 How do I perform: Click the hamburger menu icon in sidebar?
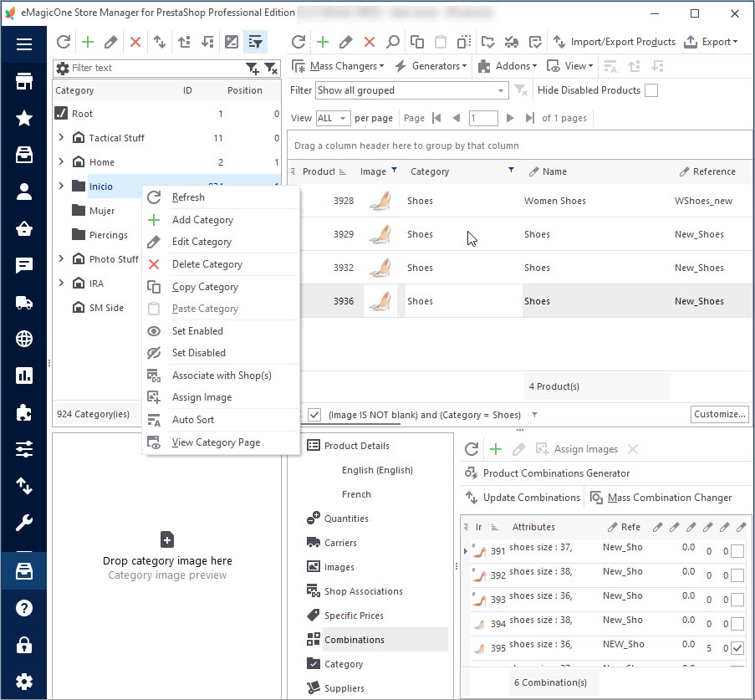pyautogui.click(x=24, y=44)
